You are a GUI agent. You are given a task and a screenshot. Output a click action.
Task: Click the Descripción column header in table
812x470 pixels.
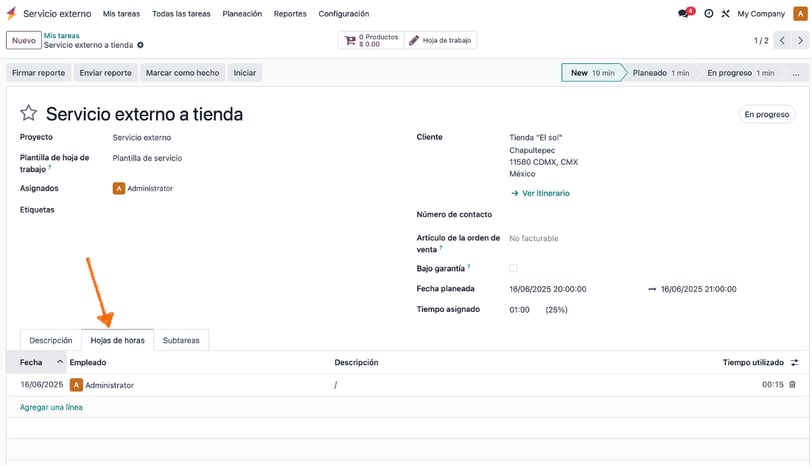click(x=356, y=362)
